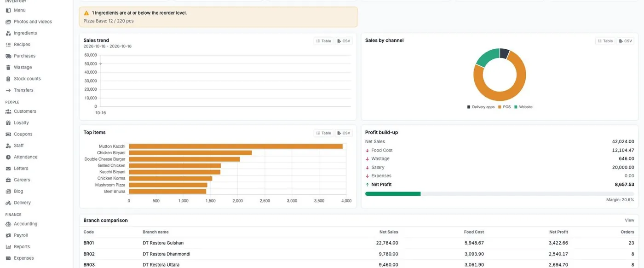Click the Blog icon
This screenshot has height=268, width=644.
point(8,191)
